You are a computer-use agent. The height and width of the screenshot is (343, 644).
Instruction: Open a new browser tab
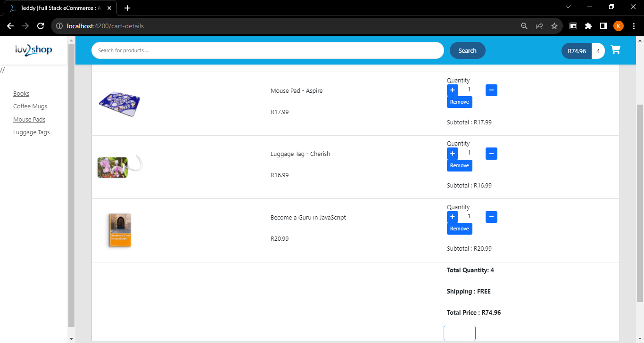[x=127, y=8]
